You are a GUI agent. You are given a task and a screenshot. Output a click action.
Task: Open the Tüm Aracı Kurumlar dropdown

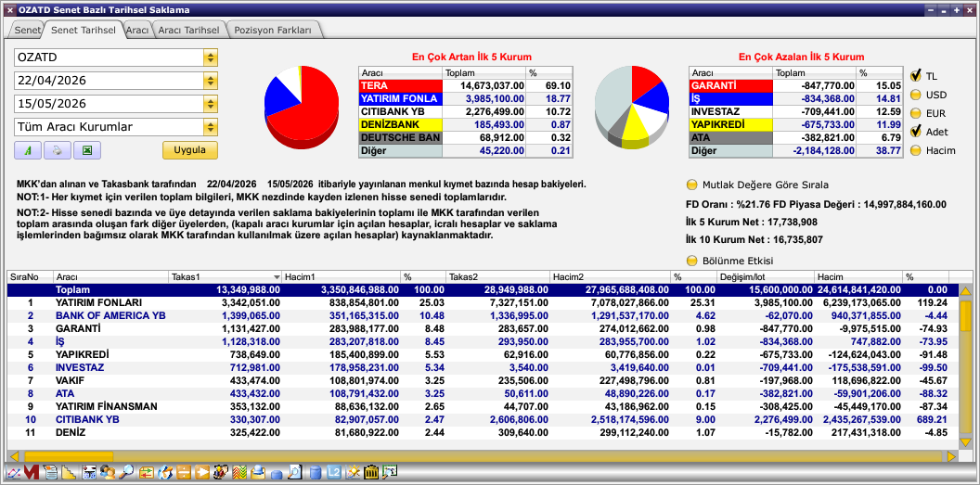coord(211,127)
